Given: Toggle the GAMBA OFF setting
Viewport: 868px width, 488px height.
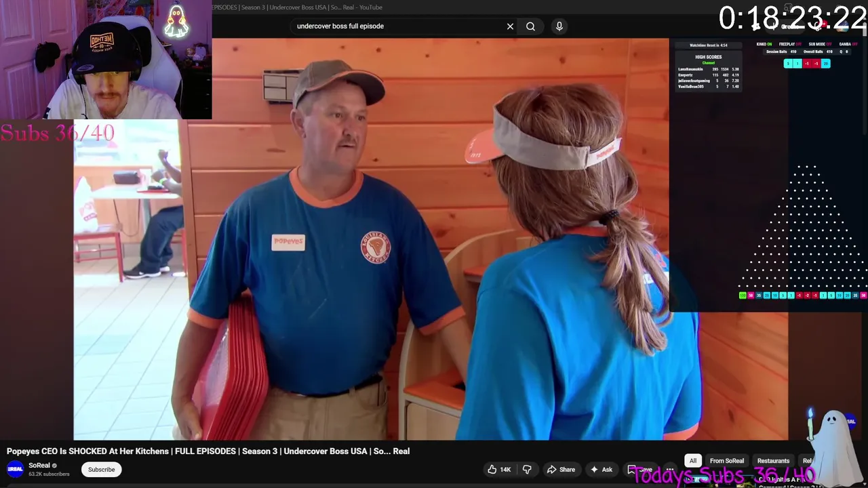Looking at the screenshot, I should click(848, 44).
